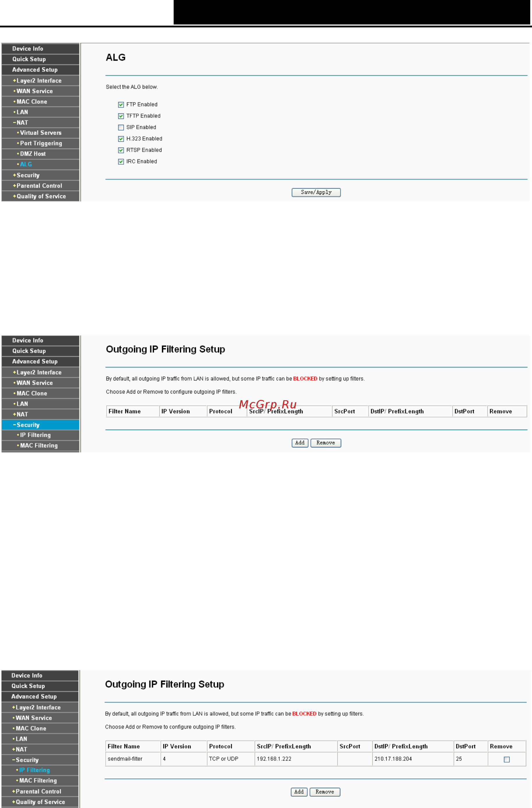Expand Security in the ALG panel sidebar
Screen dimensions: 532x808
tap(40, 175)
